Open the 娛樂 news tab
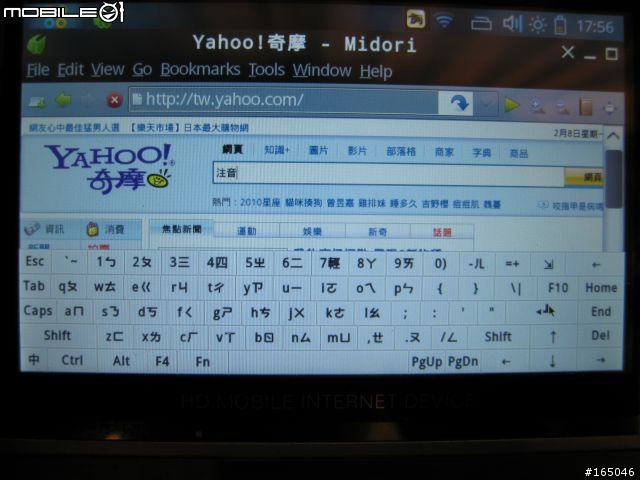Viewport: 640px width, 480px height. pyautogui.click(x=312, y=232)
